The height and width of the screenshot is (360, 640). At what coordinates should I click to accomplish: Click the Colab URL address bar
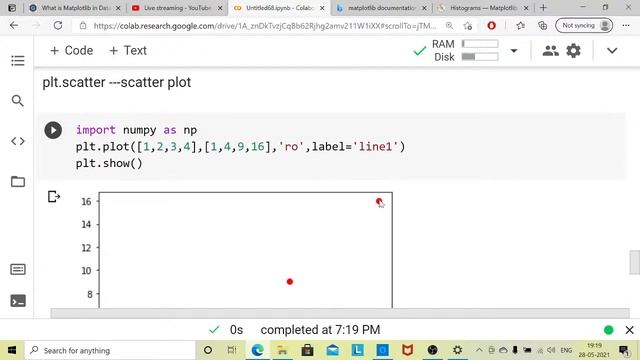[264, 26]
